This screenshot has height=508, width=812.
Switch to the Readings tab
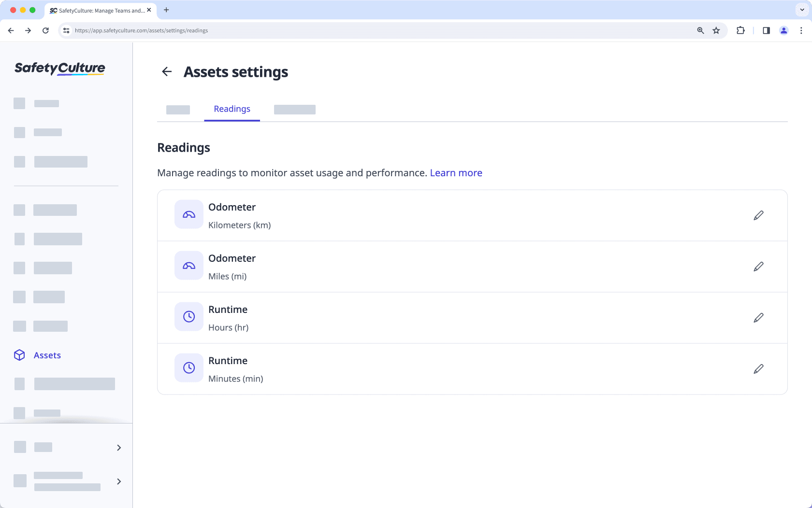[232, 109]
